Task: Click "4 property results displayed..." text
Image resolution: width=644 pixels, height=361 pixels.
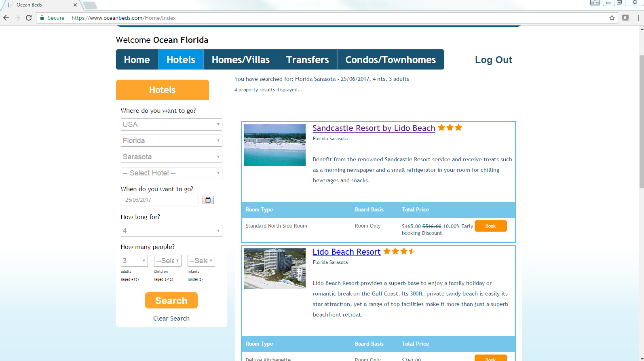Action: coord(268,90)
